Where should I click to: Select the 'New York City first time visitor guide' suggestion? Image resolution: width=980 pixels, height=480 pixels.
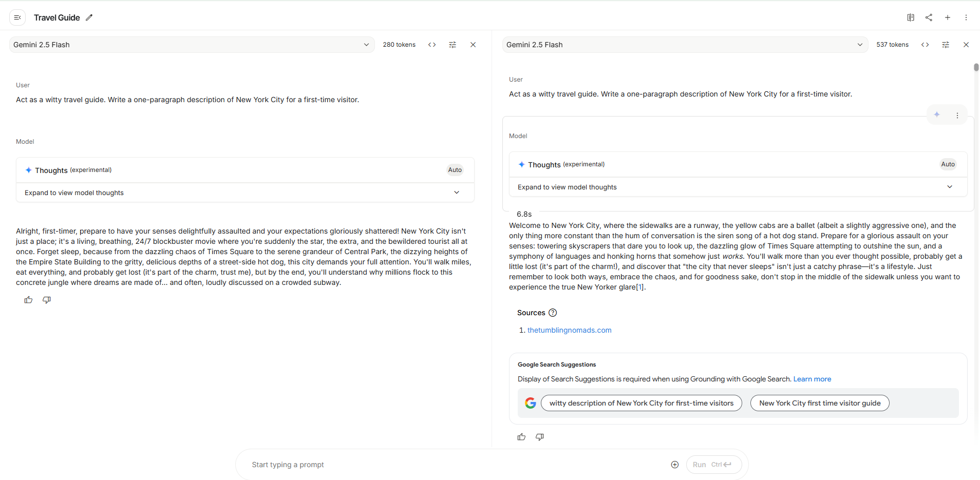[819, 403]
